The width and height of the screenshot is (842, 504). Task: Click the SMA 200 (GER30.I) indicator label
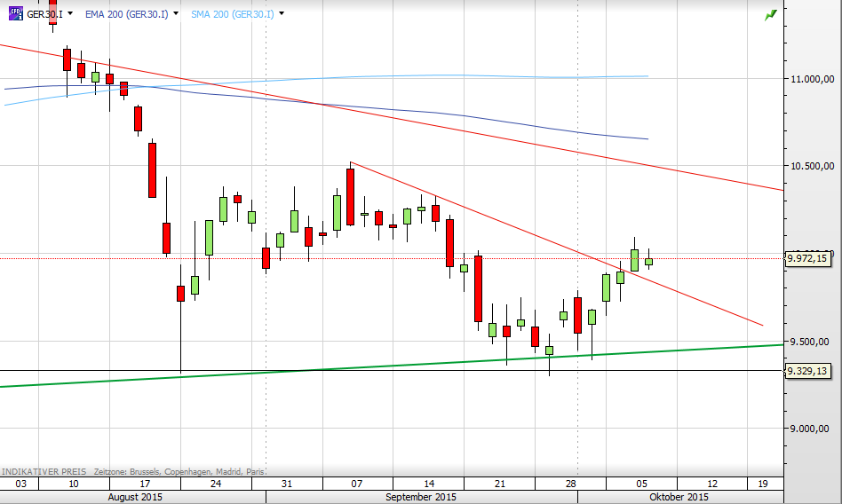[x=233, y=14]
